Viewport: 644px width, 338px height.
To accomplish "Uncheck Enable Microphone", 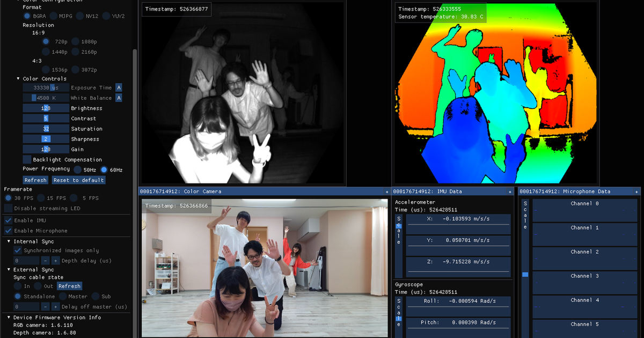I will click(x=8, y=231).
